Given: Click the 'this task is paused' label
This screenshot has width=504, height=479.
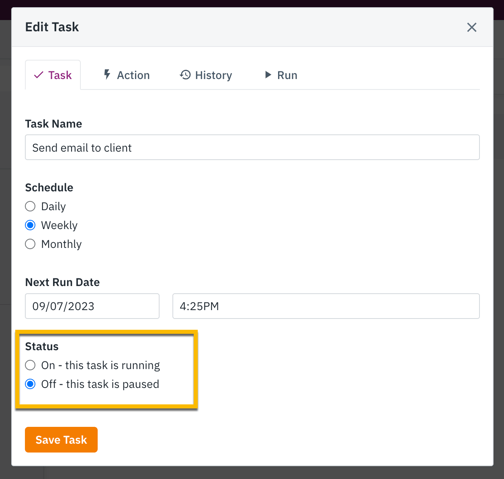Looking at the screenshot, I should [113, 384].
